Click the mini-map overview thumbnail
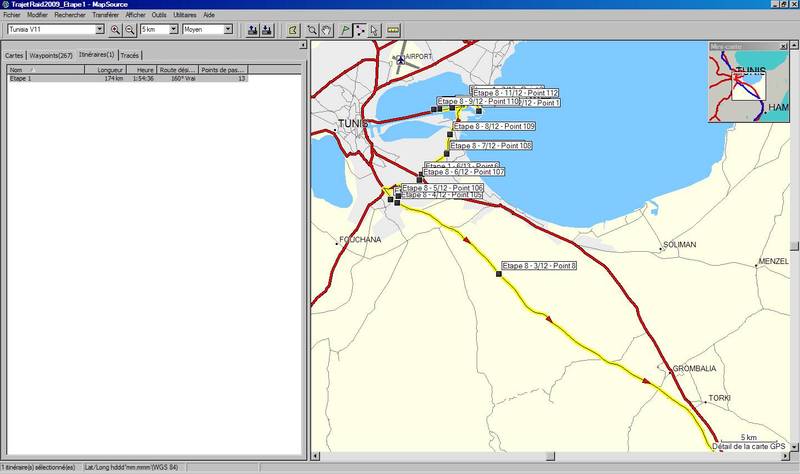Image resolution: width=800 pixels, height=474 pixels. pos(748,86)
